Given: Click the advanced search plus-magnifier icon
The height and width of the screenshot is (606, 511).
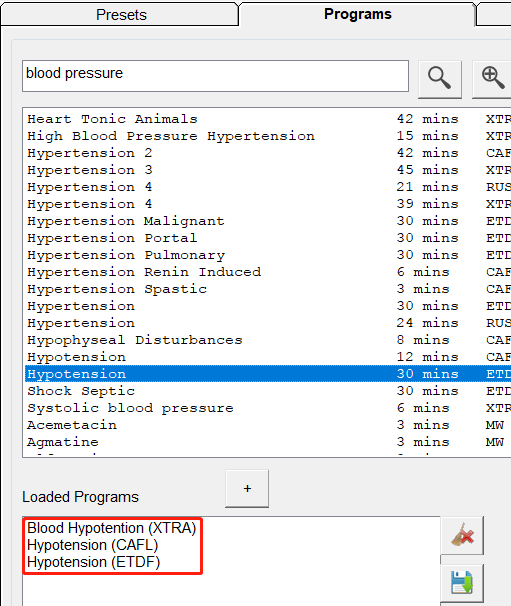Looking at the screenshot, I should pos(492,79).
